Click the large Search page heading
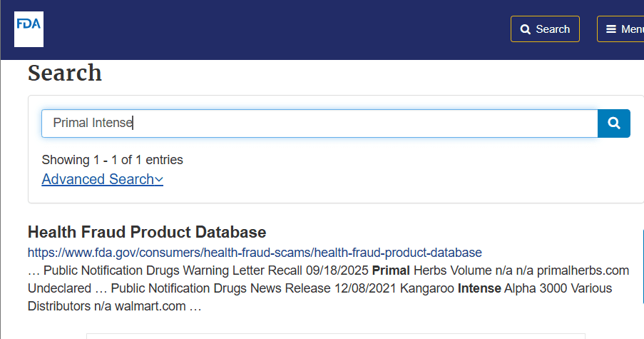Image resolution: width=644 pixels, height=339 pixels. (x=64, y=73)
